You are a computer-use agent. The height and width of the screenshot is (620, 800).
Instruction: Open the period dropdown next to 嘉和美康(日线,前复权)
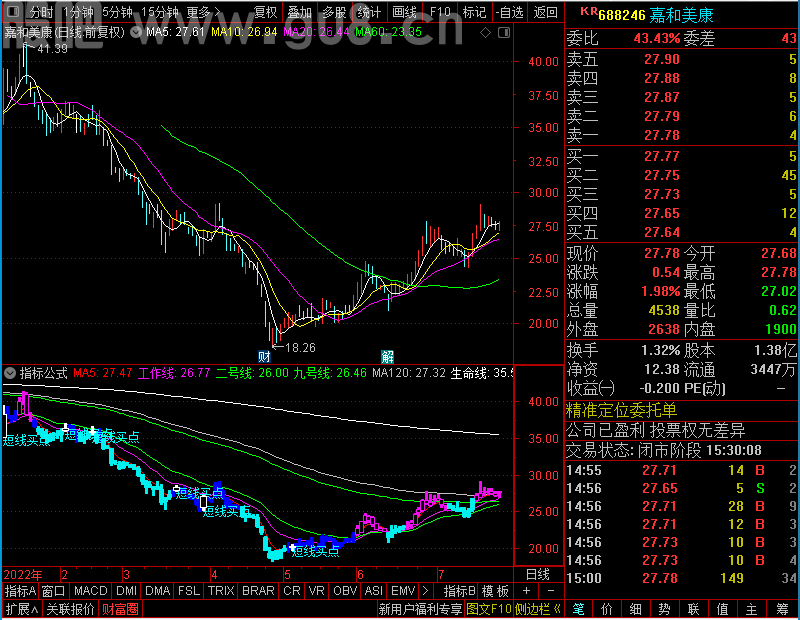tap(136, 33)
